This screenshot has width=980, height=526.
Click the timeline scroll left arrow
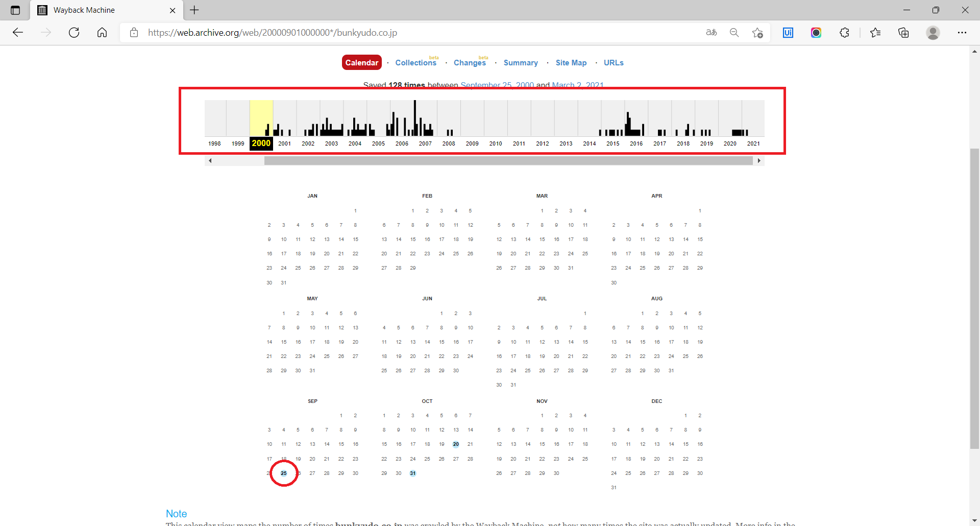tap(210, 161)
